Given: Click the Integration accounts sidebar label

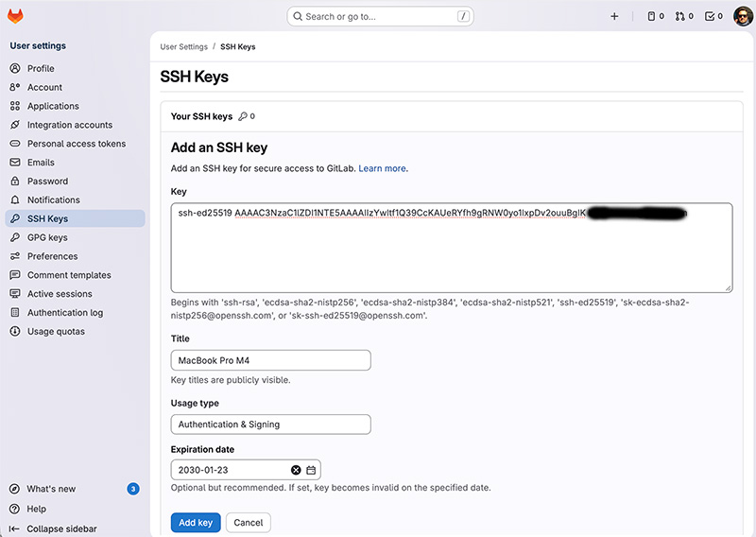Looking at the screenshot, I should [x=70, y=125].
